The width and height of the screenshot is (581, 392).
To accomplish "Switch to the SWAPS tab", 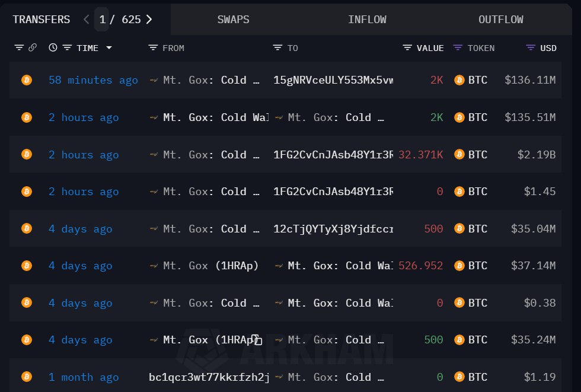I will point(233,20).
